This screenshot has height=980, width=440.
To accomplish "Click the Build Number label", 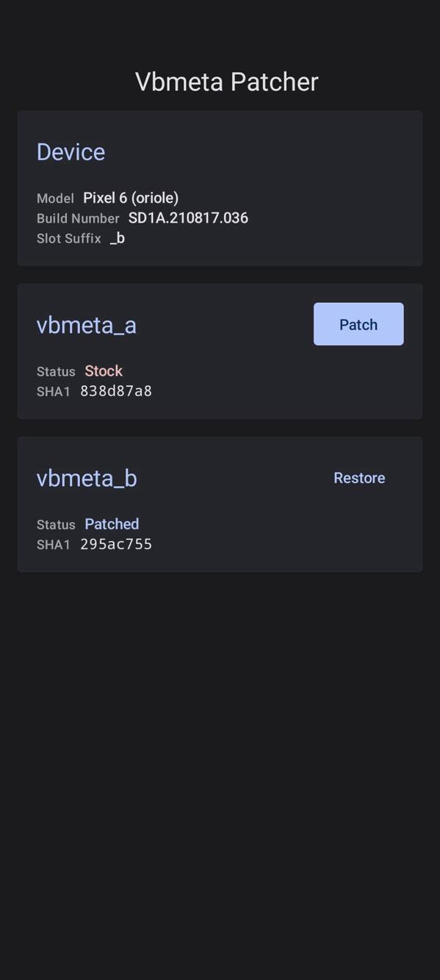I will (x=78, y=218).
